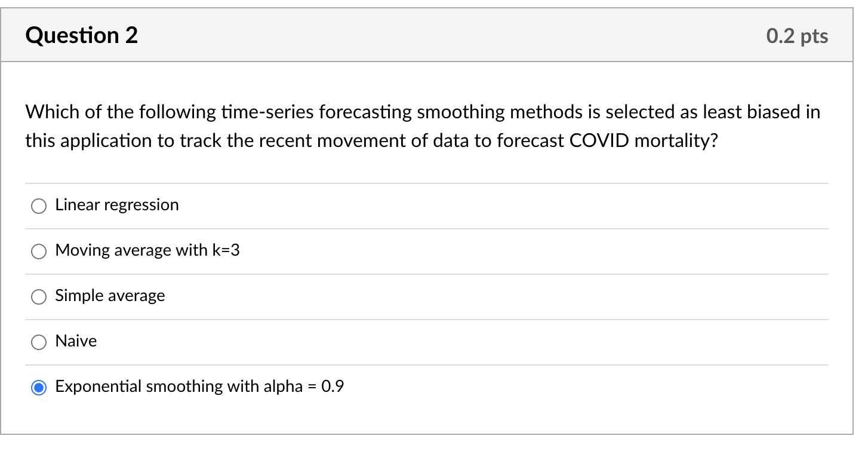Click the Linear regression answer label
Image resolution: width=868 pixels, height=454 pixels.
(117, 204)
